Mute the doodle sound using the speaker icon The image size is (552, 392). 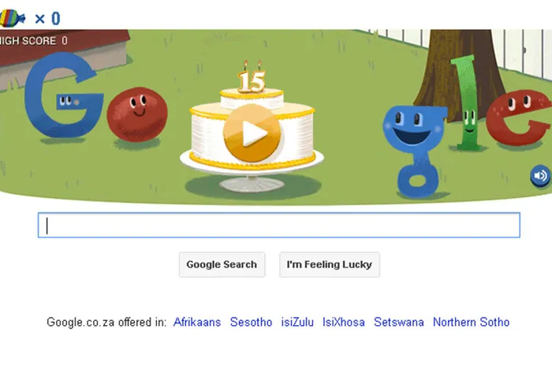tap(540, 175)
